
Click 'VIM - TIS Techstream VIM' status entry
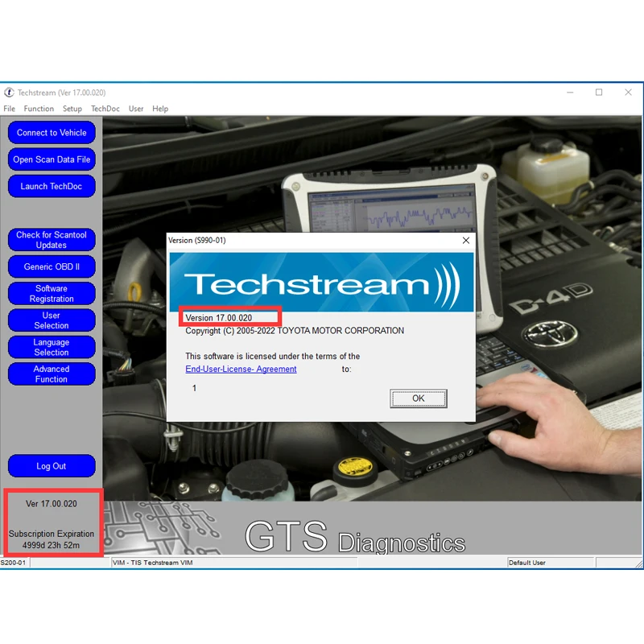152,562
